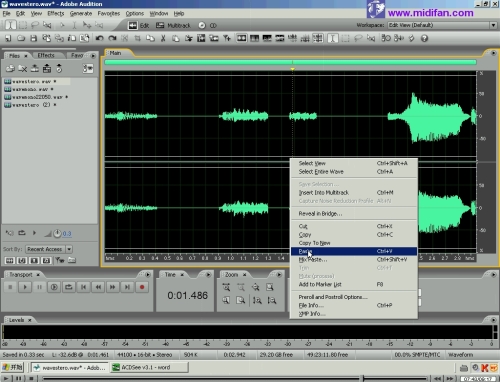500x382 pixels.
Task: Click the green horizontal zoom range bar
Action: tap(290, 62)
